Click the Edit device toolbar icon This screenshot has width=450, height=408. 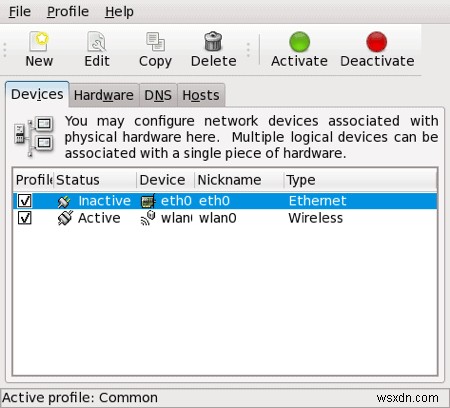(x=97, y=41)
